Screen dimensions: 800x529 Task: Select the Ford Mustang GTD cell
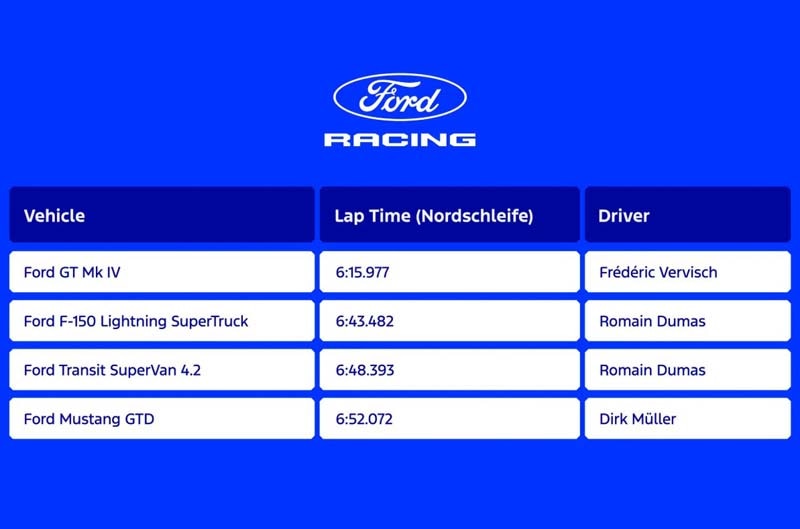pos(88,419)
